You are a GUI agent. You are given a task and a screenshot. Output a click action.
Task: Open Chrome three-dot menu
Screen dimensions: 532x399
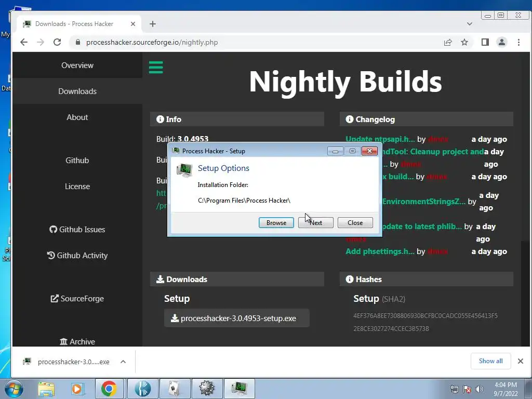[518, 42]
